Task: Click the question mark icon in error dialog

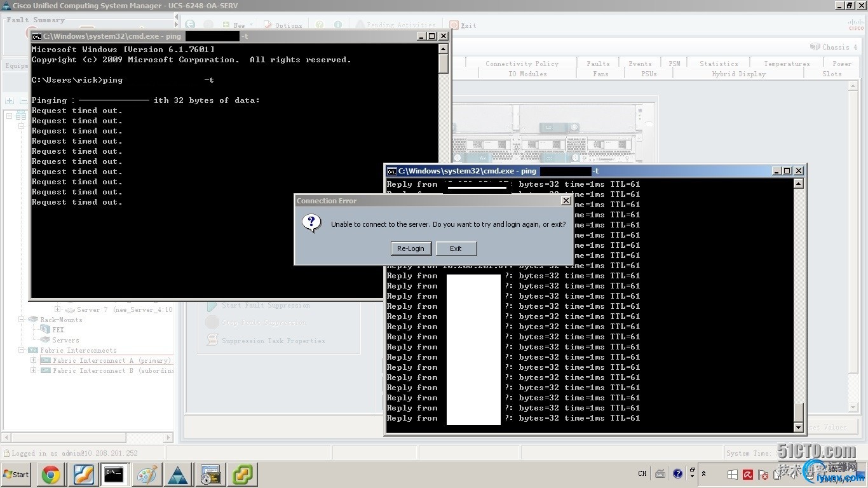Action: click(x=311, y=223)
